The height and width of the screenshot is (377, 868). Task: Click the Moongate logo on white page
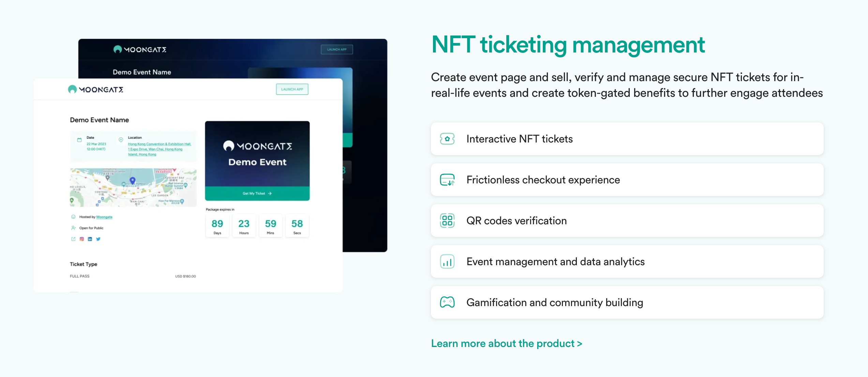tap(95, 89)
